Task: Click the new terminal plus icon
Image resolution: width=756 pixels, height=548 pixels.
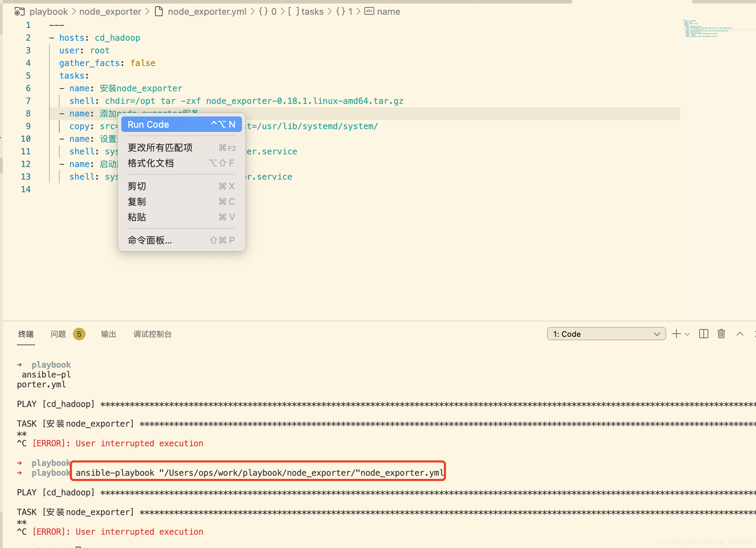Action: (x=676, y=334)
